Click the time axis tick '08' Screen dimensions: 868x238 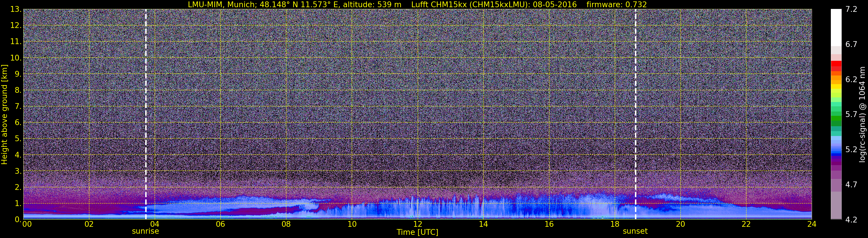(x=286, y=224)
